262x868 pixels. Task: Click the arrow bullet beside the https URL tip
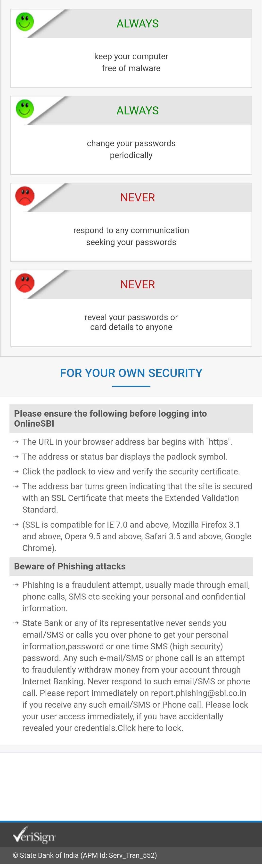click(x=16, y=442)
